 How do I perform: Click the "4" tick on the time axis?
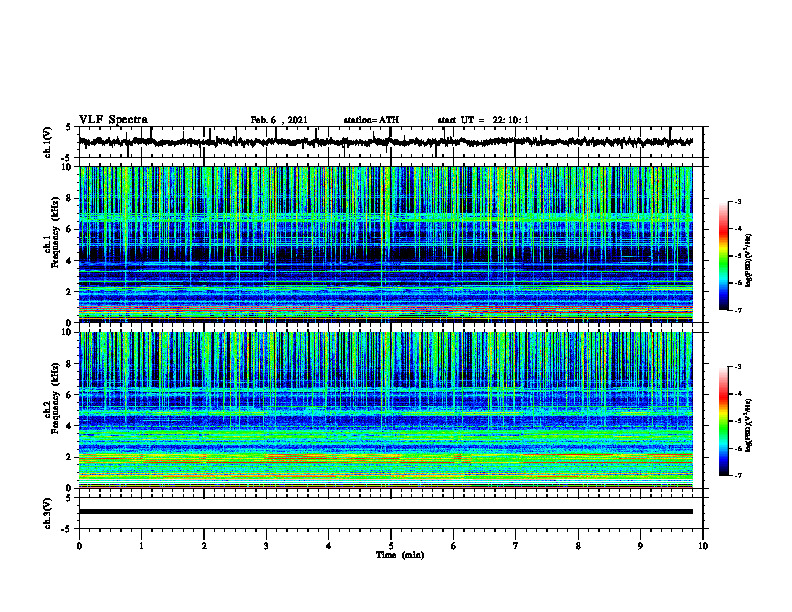pyautogui.click(x=328, y=546)
